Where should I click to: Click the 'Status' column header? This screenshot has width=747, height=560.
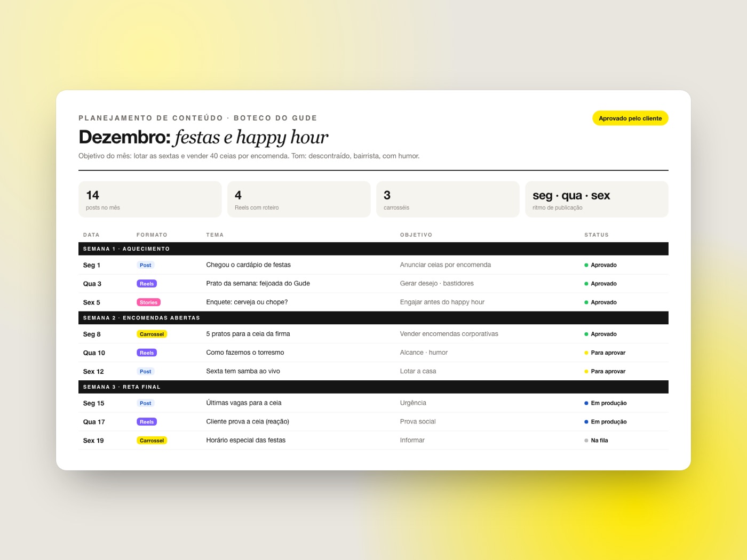(x=597, y=235)
